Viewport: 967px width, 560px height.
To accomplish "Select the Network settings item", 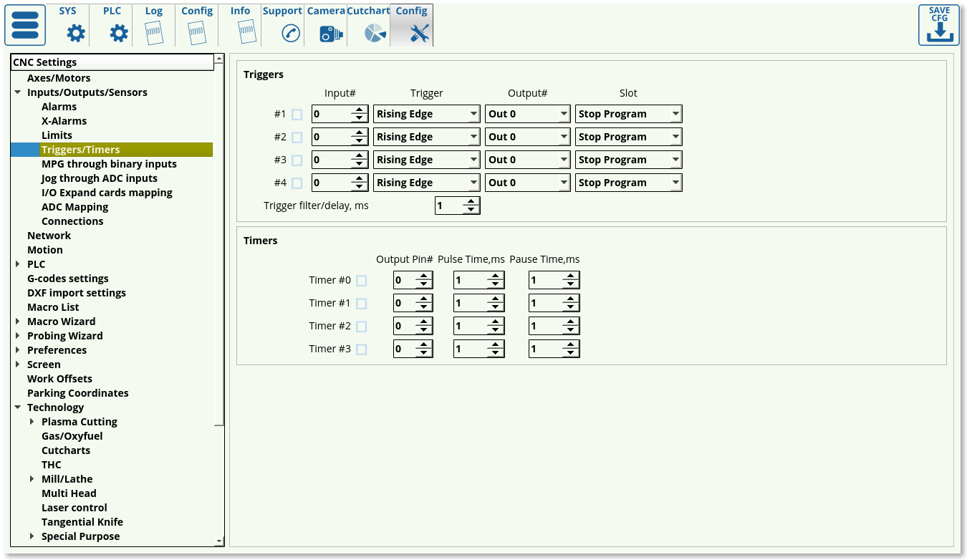I will pyautogui.click(x=49, y=236).
